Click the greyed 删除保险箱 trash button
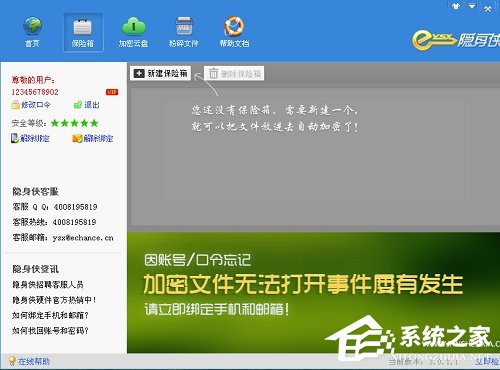The image size is (500, 370). (234, 73)
